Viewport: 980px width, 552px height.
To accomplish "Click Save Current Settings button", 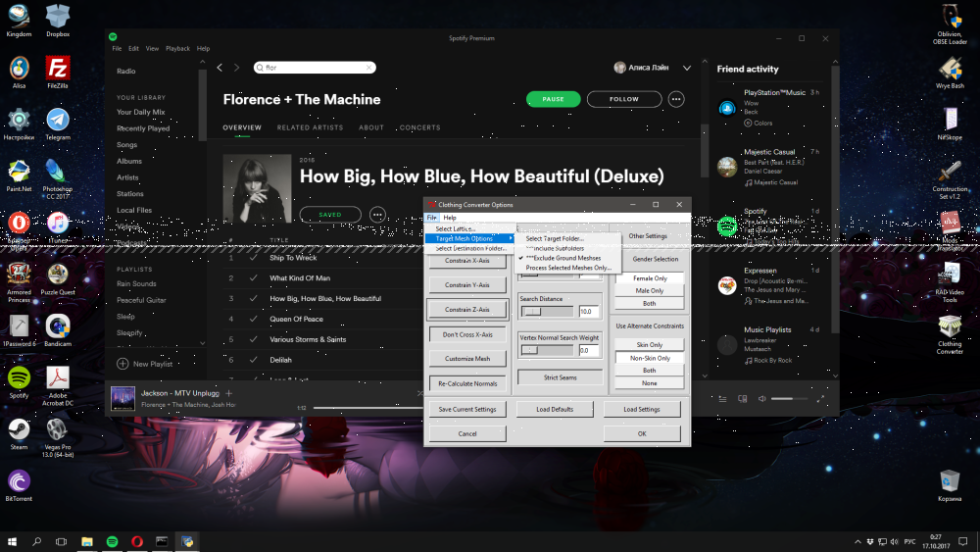I will [466, 409].
